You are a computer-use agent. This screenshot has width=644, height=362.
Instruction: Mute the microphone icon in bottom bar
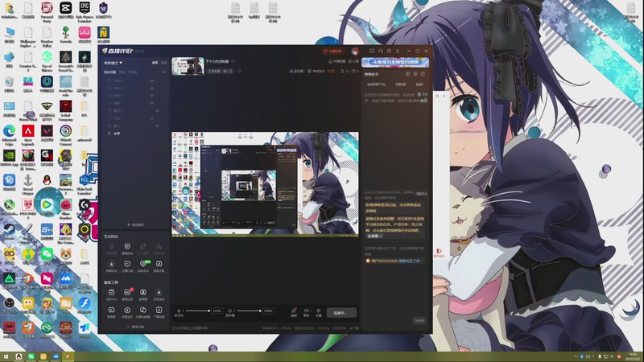tap(179, 311)
